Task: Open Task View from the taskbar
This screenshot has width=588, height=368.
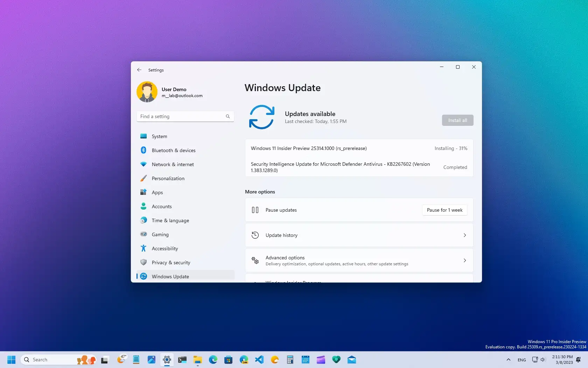Action: click(105, 360)
